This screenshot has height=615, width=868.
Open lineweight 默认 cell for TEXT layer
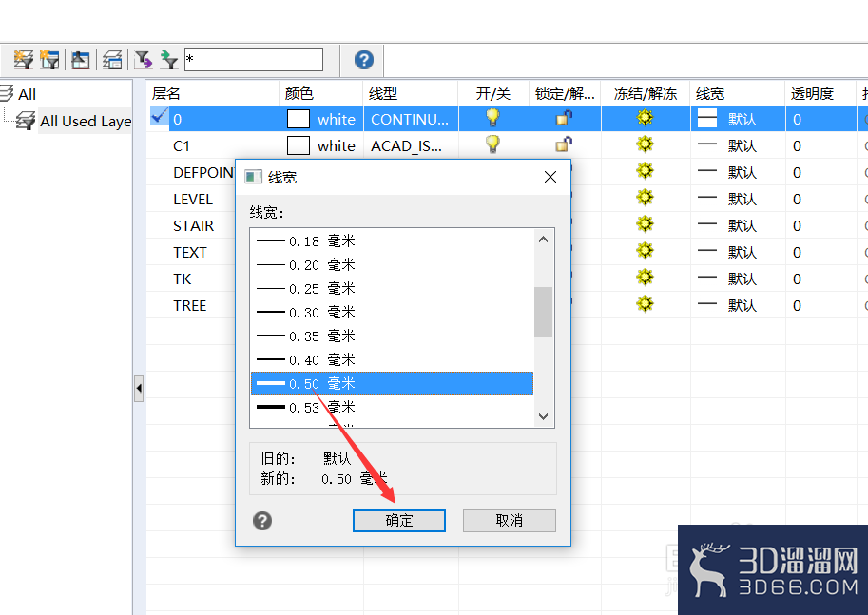pyautogui.click(x=738, y=251)
